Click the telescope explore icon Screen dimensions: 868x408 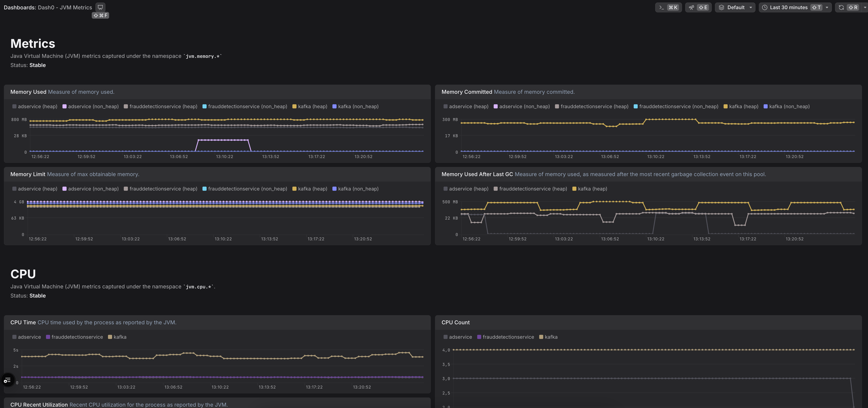pyautogui.click(x=691, y=7)
